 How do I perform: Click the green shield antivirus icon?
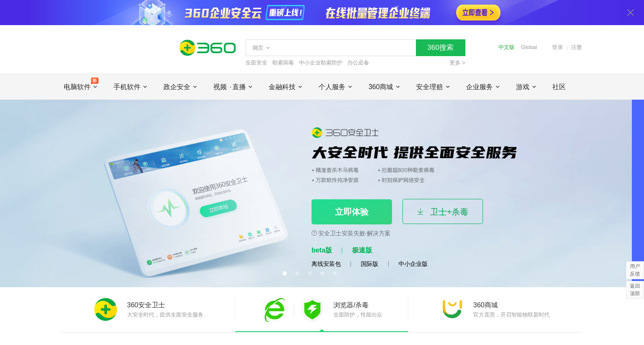pyautogui.click(x=312, y=309)
